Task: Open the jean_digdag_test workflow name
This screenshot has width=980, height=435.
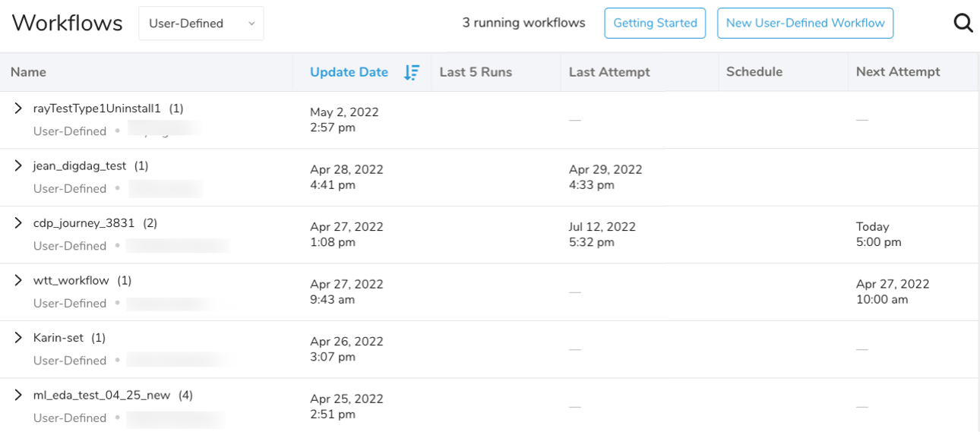Action: click(x=79, y=165)
